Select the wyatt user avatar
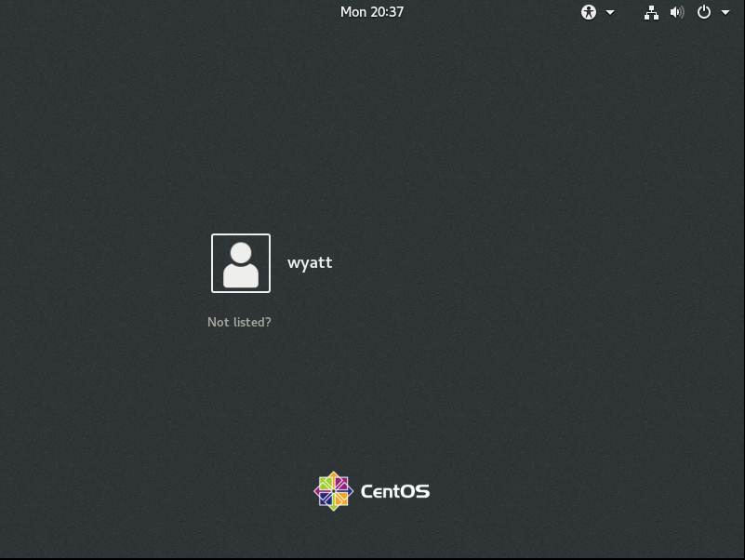 pos(241,263)
